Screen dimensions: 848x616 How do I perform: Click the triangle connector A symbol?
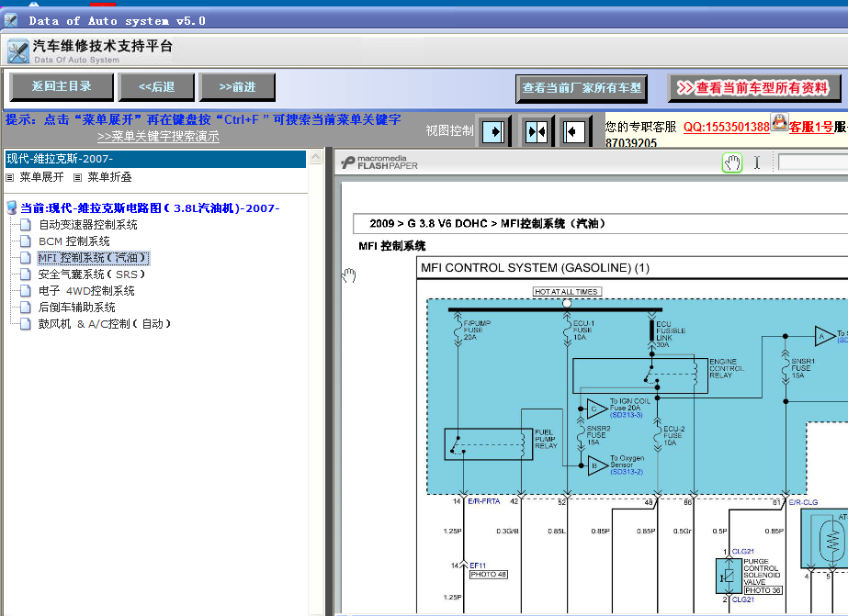click(x=825, y=336)
